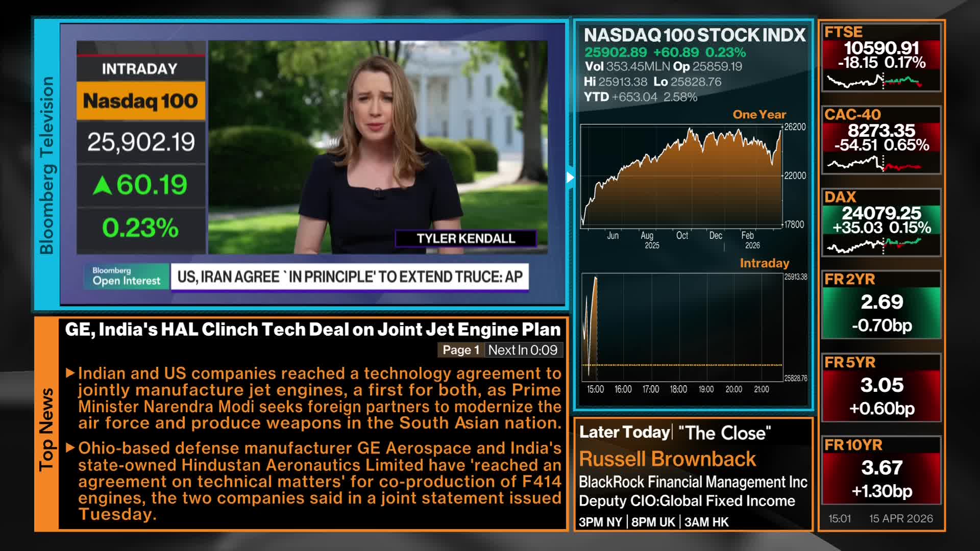Click the white triangle pointer beside video panel
The height and width of the screenshot is (551, 980).
(x=570, y=178)
